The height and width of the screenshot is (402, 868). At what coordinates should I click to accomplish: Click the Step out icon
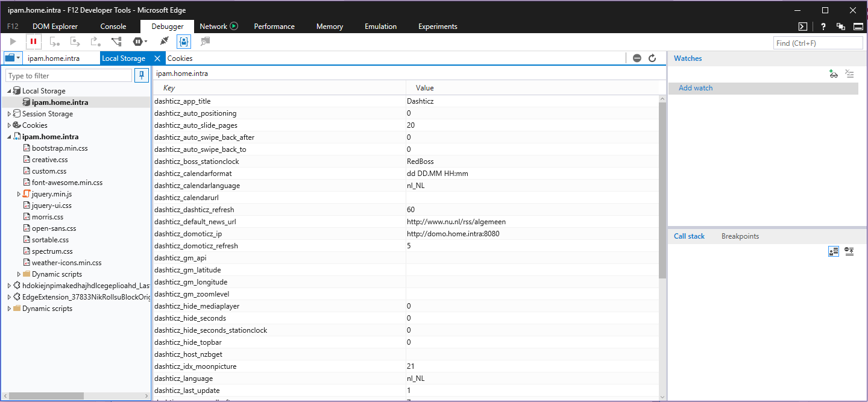point(96,42)
